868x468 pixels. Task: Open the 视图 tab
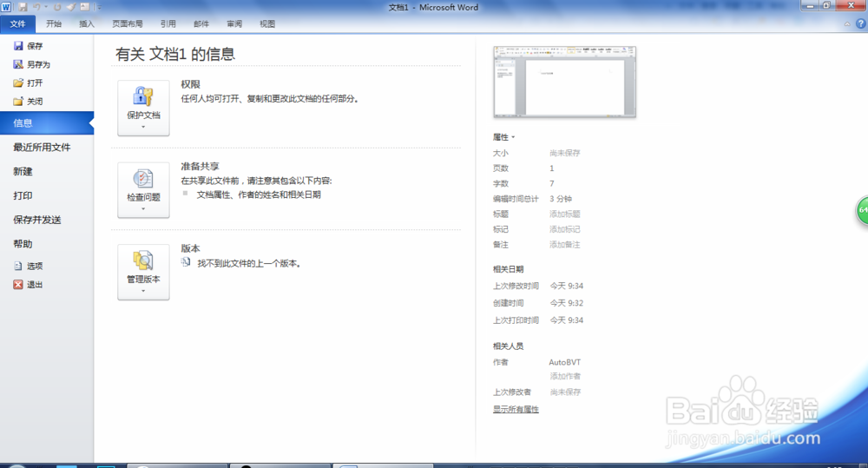tap(267, 23)
